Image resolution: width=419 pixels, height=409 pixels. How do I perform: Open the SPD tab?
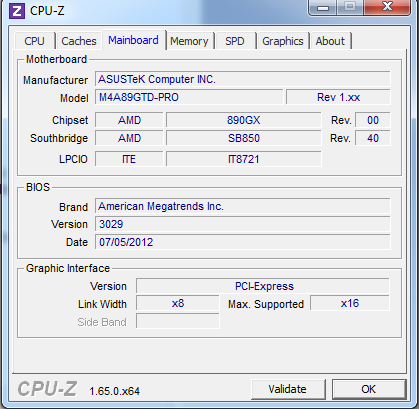[x=235, y=41]
